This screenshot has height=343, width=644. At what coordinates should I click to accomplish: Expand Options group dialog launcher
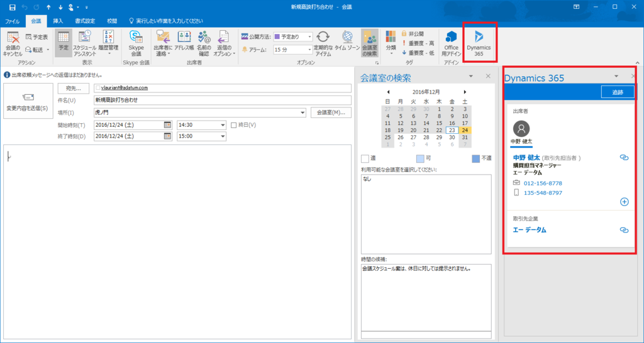click(x=376, y=63)
